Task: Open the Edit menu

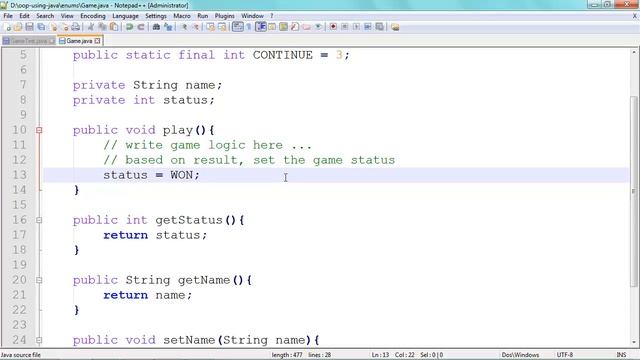Action: coord(24,16)
